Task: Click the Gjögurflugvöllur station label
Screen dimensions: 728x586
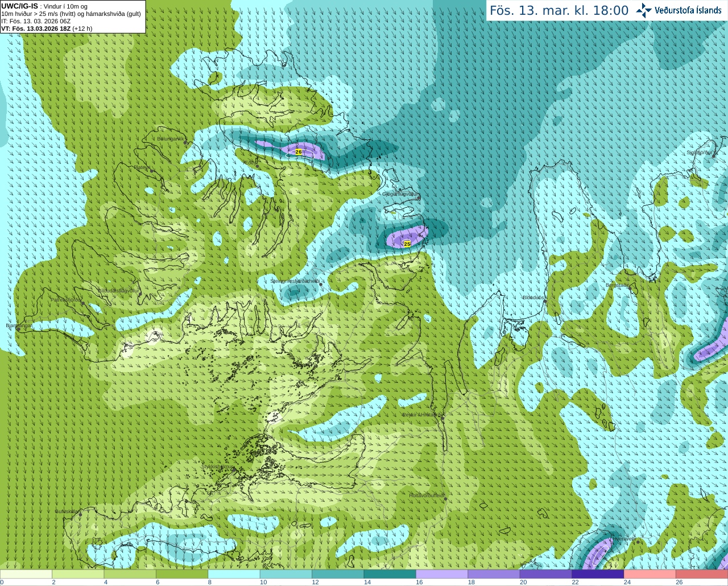Action: [x=400, y=194]
